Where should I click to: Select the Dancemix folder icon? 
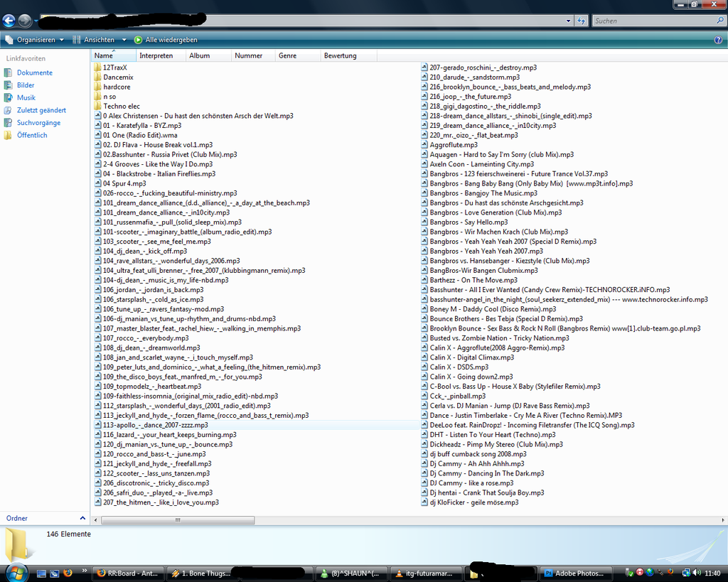[97, 77]
